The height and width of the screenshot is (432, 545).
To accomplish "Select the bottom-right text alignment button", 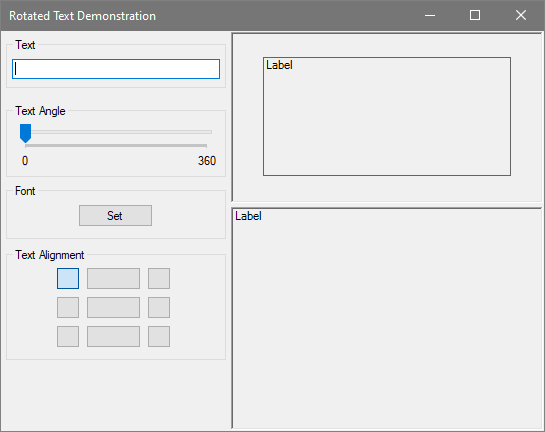I will (159, 336).
